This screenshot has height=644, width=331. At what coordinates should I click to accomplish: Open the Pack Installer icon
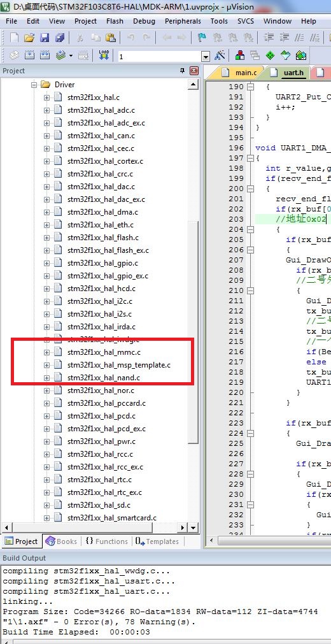pyautogui.click(x=301, y=55)
